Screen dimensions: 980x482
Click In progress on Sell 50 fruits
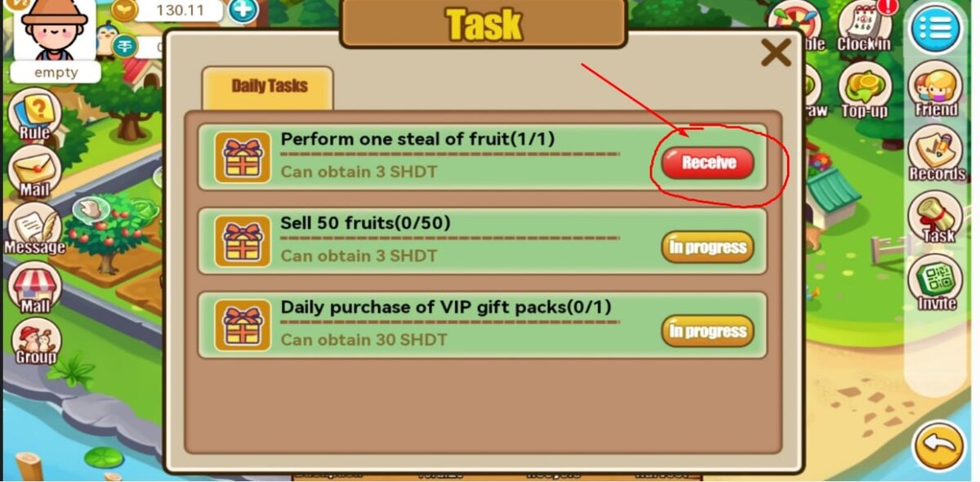pos(707,247)
